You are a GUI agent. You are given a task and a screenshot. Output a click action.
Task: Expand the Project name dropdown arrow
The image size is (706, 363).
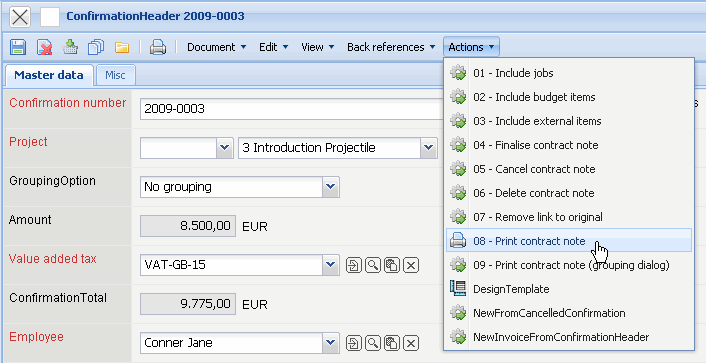tap(429, 148)
